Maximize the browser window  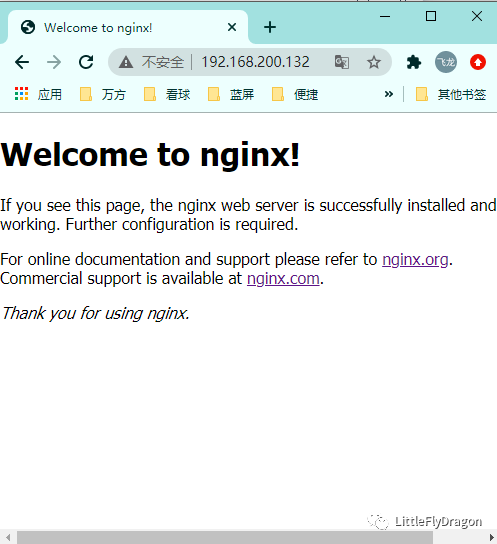(431, 16)
